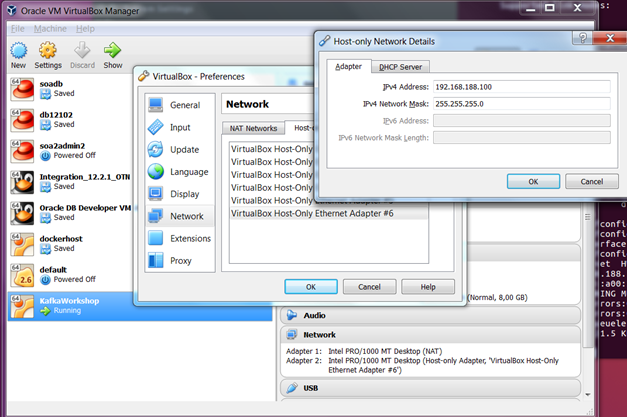Screen dimensions: 627x417
Task: Open the Display preferences category
Action: (180, 194)
